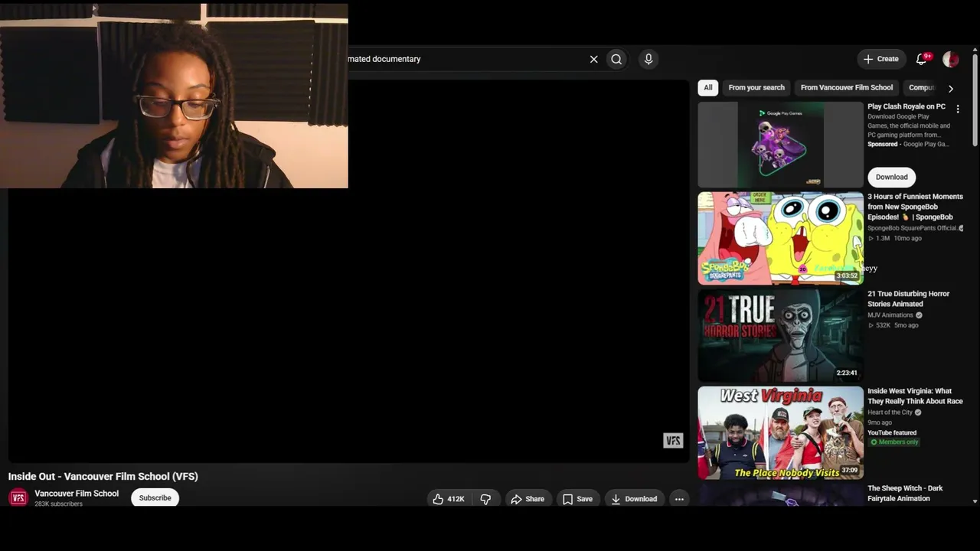Open '21 True Disturbing Horror Stories Animated' title

[x=908, y=298]
